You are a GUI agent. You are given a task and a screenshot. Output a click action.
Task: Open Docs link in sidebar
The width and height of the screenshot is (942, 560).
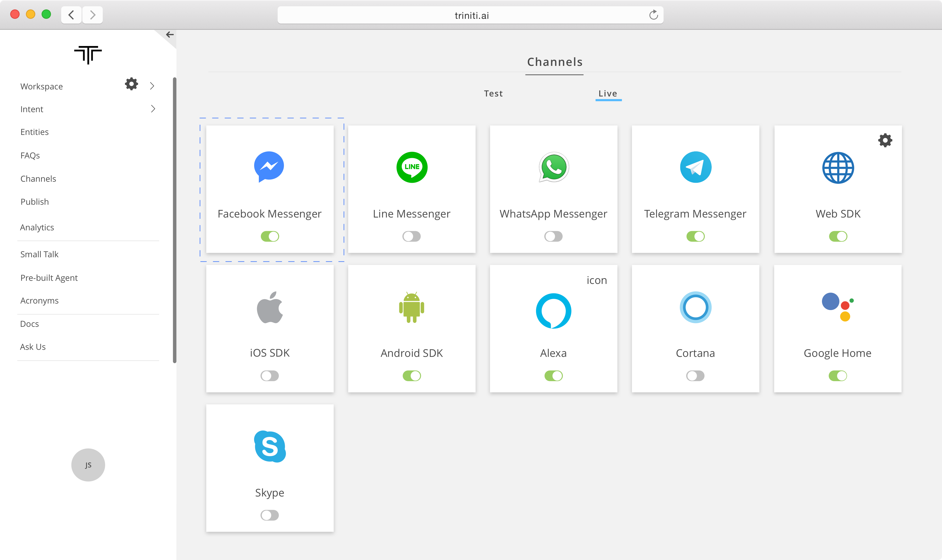(30, 324)
